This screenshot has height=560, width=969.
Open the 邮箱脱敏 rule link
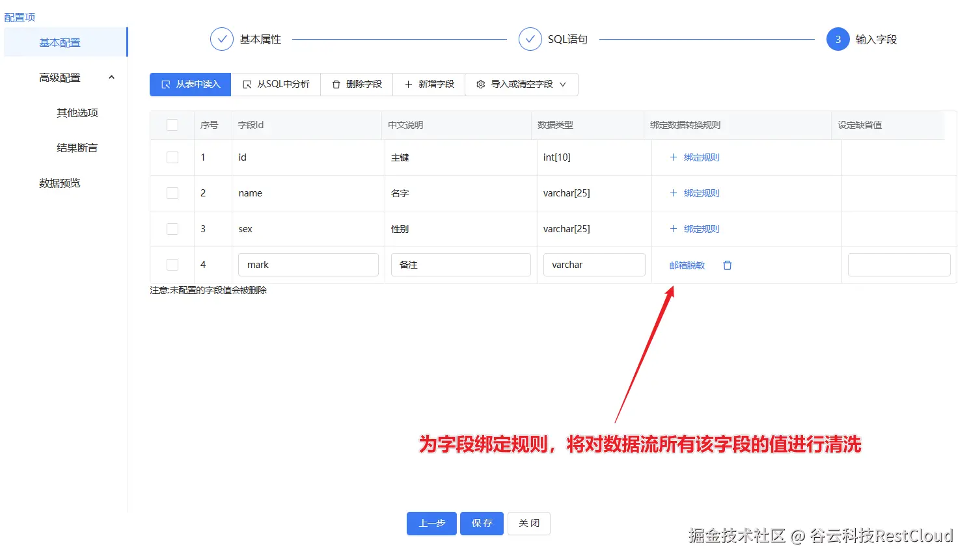coord(687,265)
